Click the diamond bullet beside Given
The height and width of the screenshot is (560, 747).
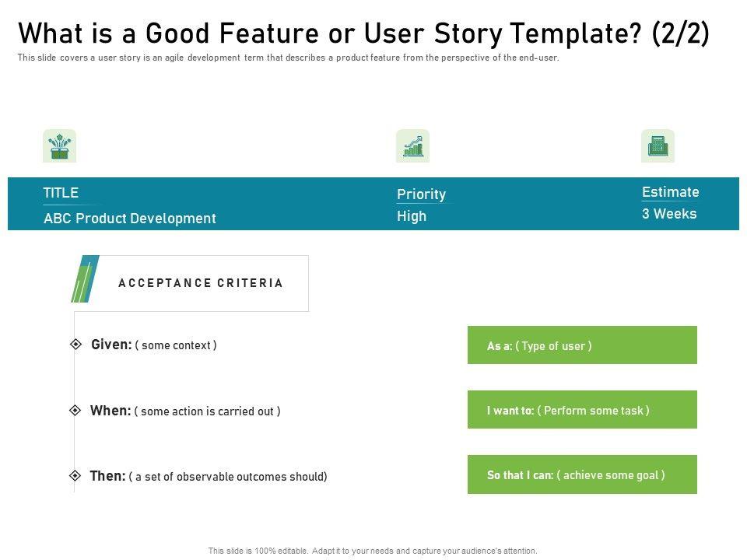click(75, 344)
